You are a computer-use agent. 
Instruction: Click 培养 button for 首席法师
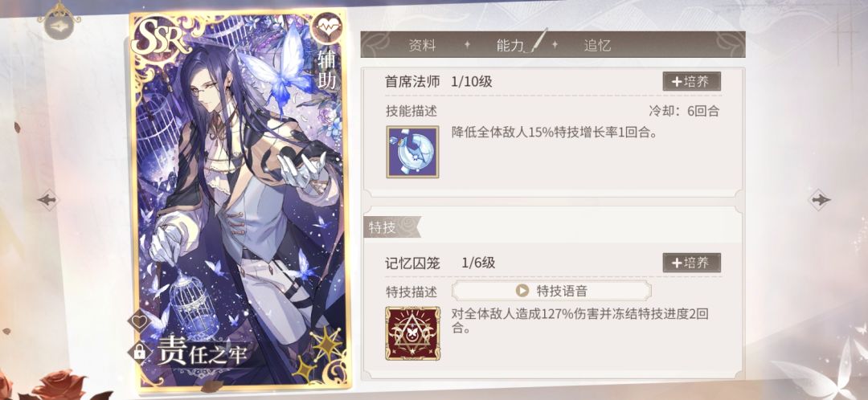pos(691,81)
